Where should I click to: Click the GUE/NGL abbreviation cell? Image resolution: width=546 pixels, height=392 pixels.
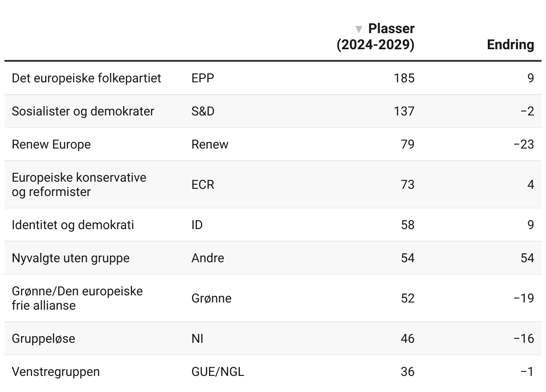[x=218, y=372]
